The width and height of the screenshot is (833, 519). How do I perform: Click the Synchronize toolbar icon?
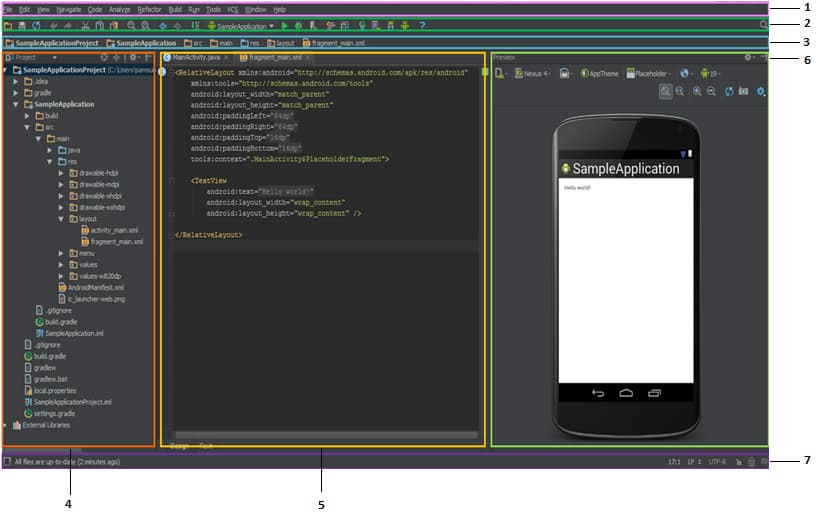[36, 25]
